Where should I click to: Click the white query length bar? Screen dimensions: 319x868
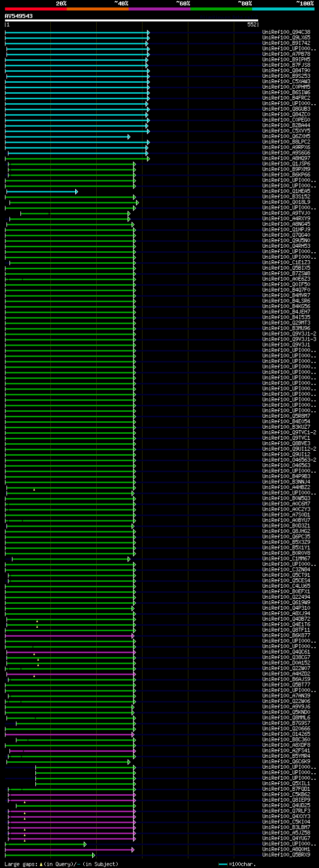coord(132,20)
